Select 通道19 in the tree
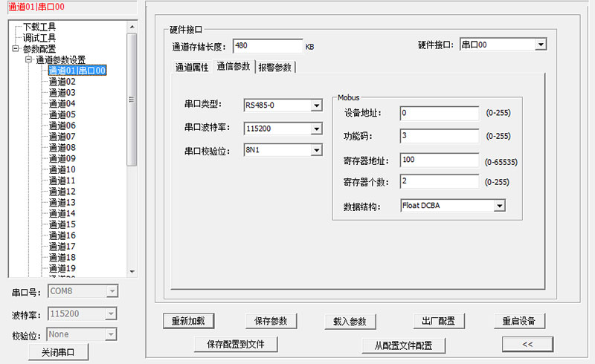 click(62, 268)
